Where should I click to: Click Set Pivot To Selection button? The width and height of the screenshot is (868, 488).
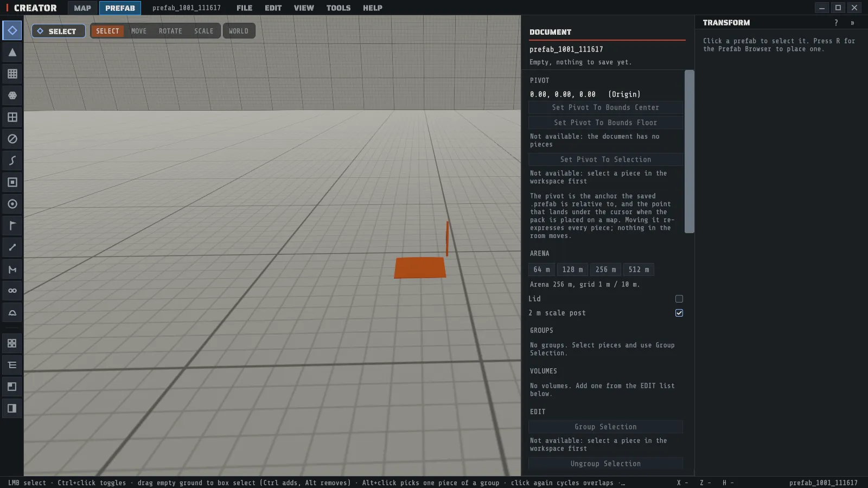605,159
